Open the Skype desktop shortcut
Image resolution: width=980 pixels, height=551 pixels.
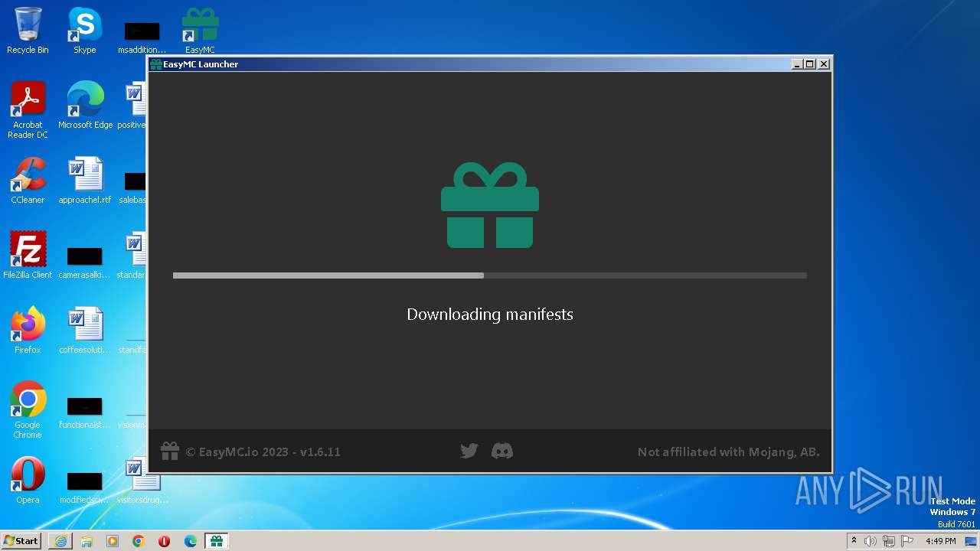pyautogui.click(x=85, y=31)
